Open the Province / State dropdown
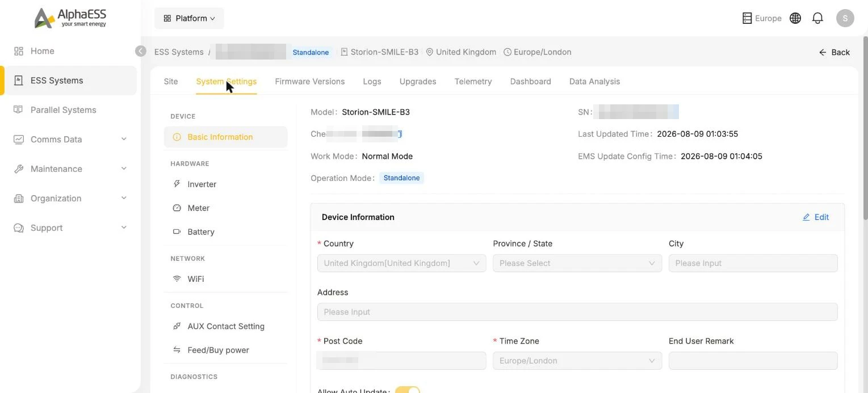Screen dimensions: 868x393 (577, 263)
